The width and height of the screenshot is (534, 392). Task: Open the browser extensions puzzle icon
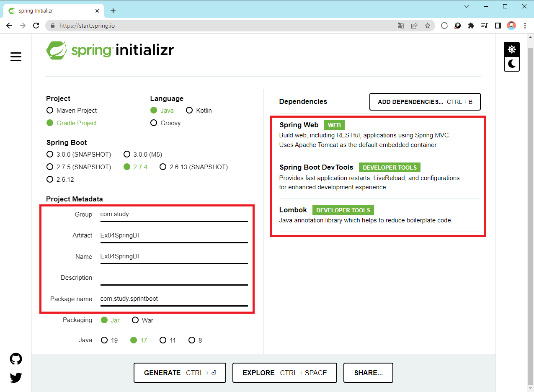coord(471,26)
